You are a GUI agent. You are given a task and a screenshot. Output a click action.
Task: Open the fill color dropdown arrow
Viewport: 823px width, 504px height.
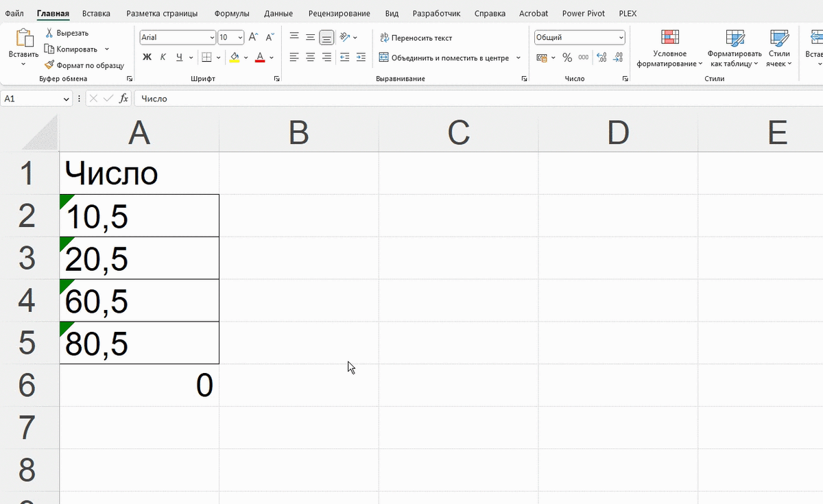point(246,58)
